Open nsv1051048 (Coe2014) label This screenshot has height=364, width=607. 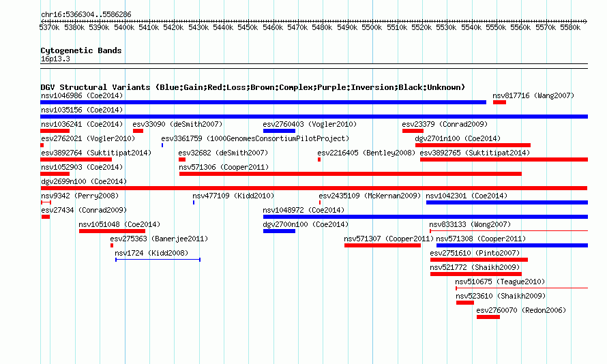click(x=119, y=224)
